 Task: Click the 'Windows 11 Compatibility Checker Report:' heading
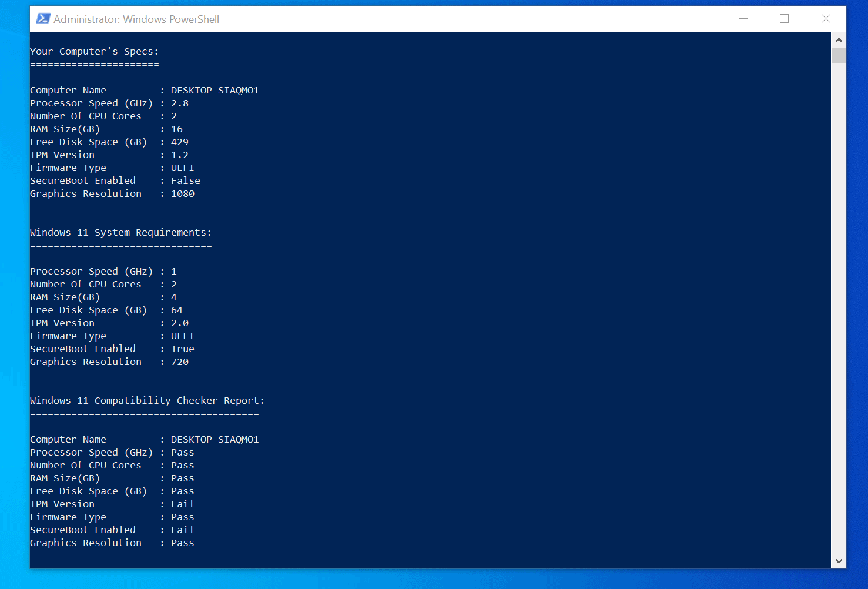coord(147,401)
